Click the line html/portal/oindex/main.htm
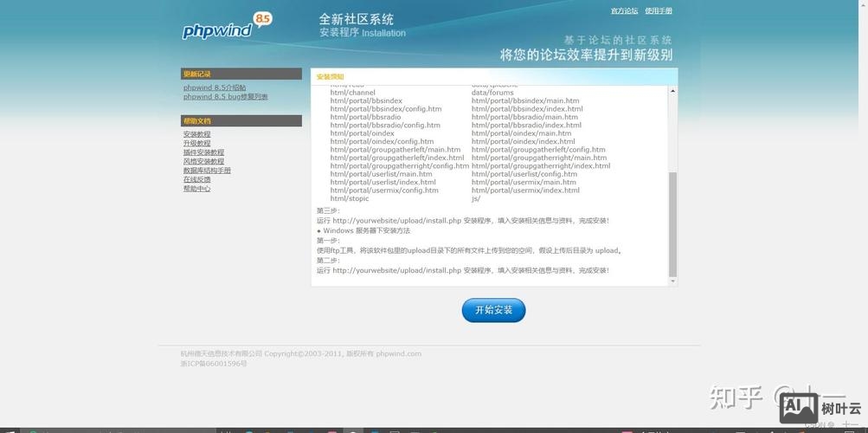The width and height of the screenshot is (868, 433). click(x=522, y=133)
